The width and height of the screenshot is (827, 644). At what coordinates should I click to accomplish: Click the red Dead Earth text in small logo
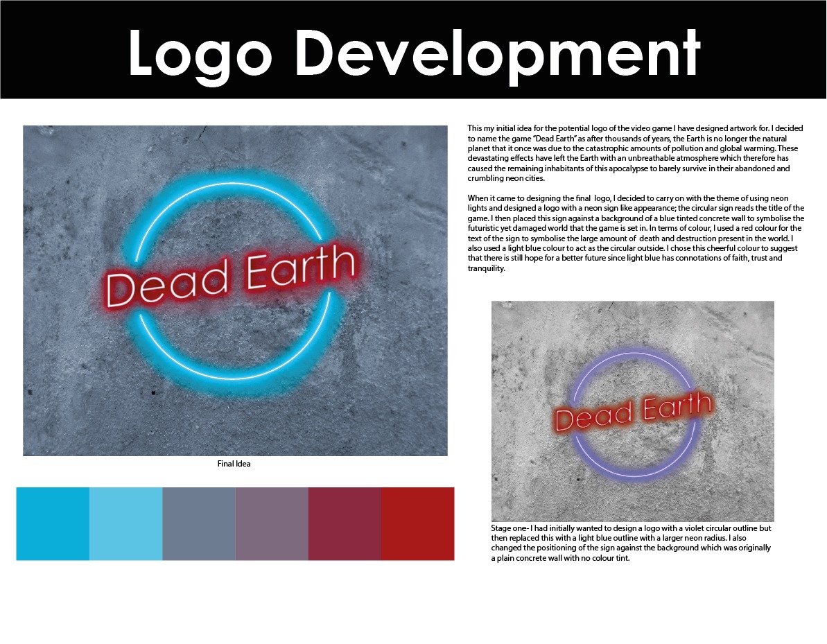tap(633, 411)
